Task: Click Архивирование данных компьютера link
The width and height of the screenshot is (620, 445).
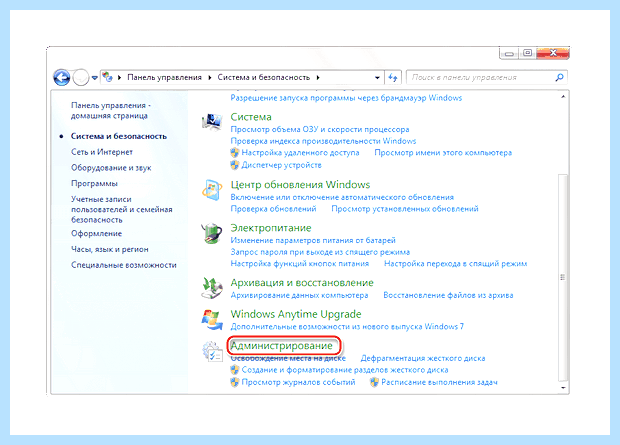Action: tap(299, 295)
